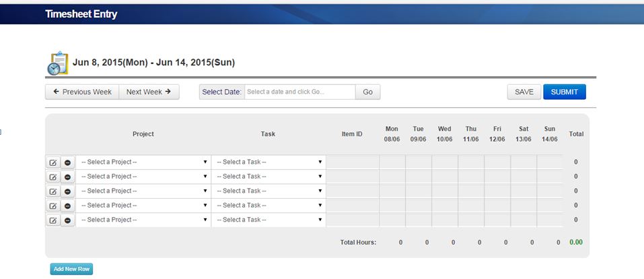The image size is (644, 279).
Task: Submit the timesheet
Action: point(564,92)
